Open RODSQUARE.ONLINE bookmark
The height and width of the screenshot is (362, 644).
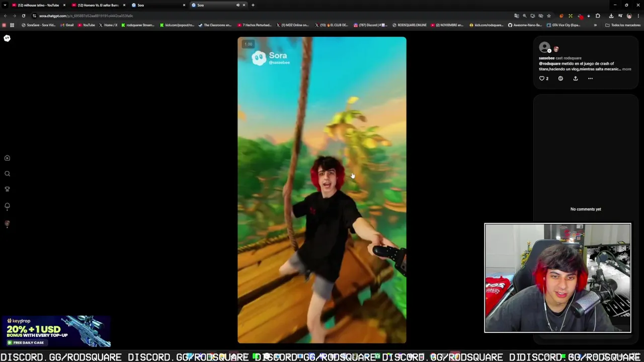pos(409,25)
